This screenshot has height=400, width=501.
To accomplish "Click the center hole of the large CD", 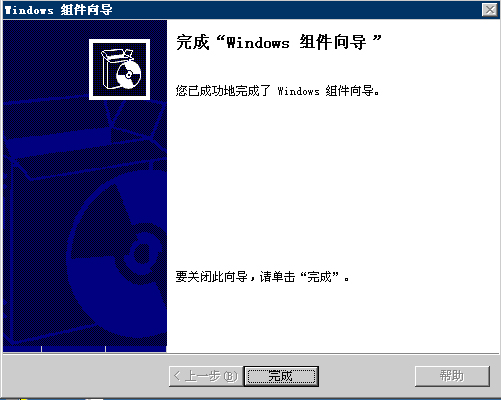I will [143, 254].
